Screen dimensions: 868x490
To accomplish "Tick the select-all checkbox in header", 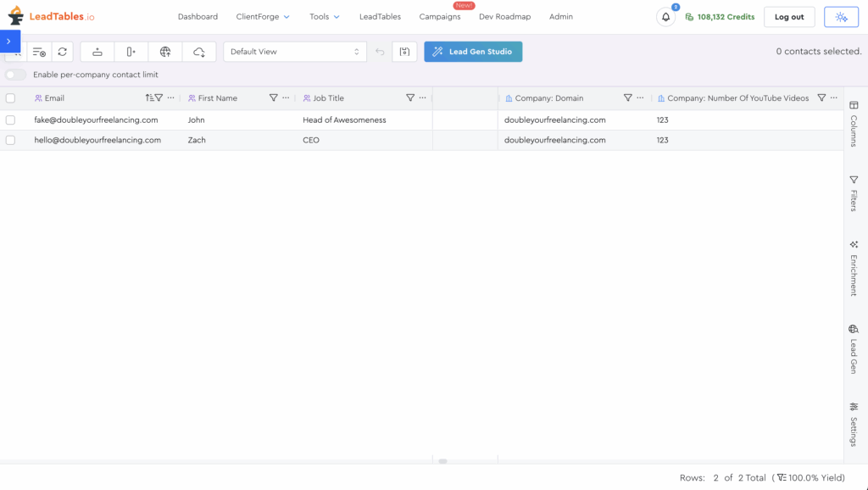I will [x=10, y=98].
